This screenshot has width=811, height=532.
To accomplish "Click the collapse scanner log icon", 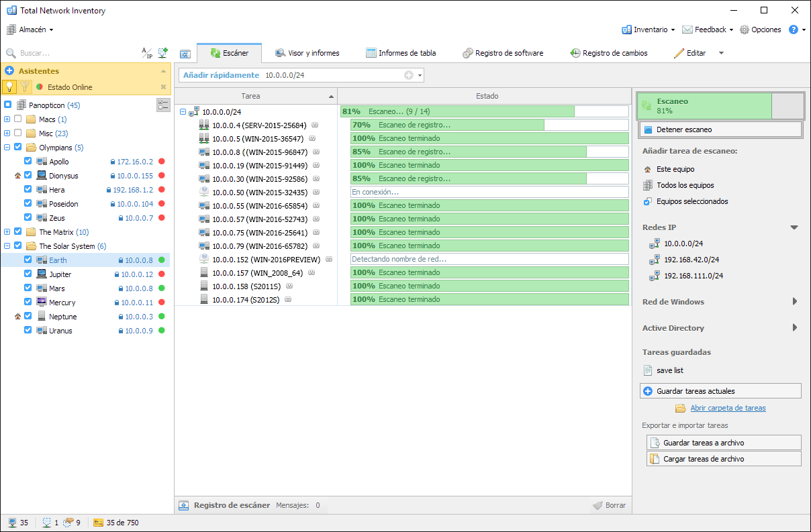I will tap(184, 505).
